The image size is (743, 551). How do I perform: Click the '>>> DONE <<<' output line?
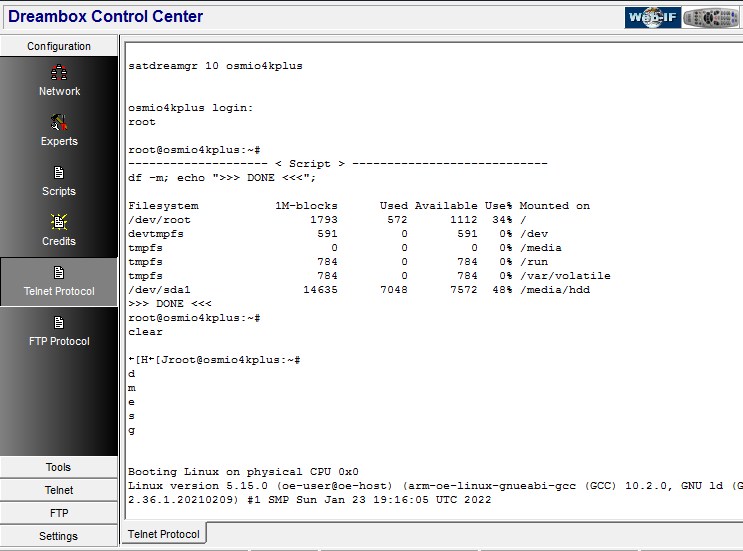pos(170,304)
